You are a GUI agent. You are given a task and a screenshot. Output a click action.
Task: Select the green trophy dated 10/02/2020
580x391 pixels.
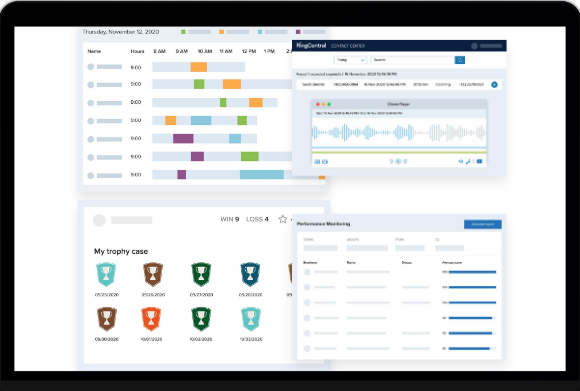[201, 319]
